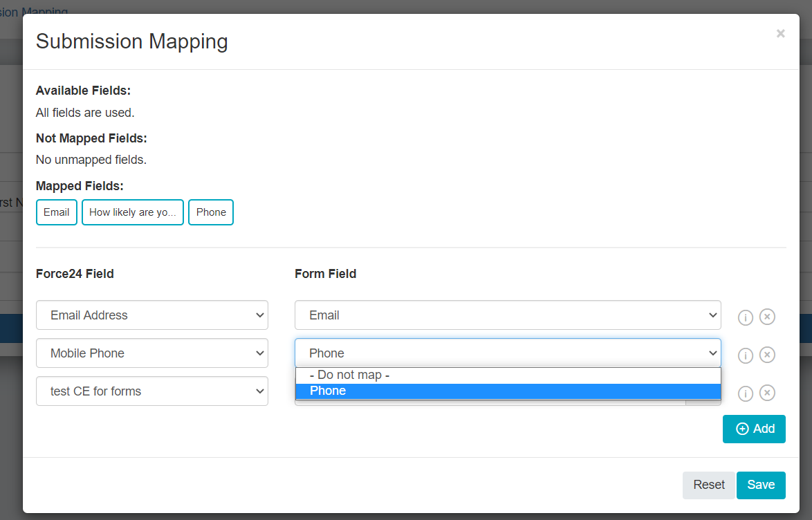
Task: Remove the test CE for forms row
Action: [x=767, y=393]
